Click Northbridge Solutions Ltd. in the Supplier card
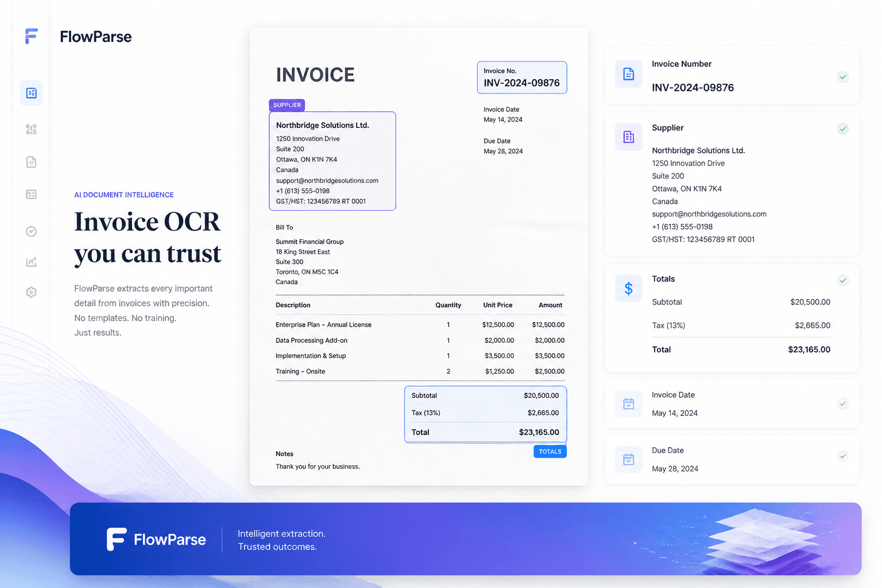 (698, 150)
